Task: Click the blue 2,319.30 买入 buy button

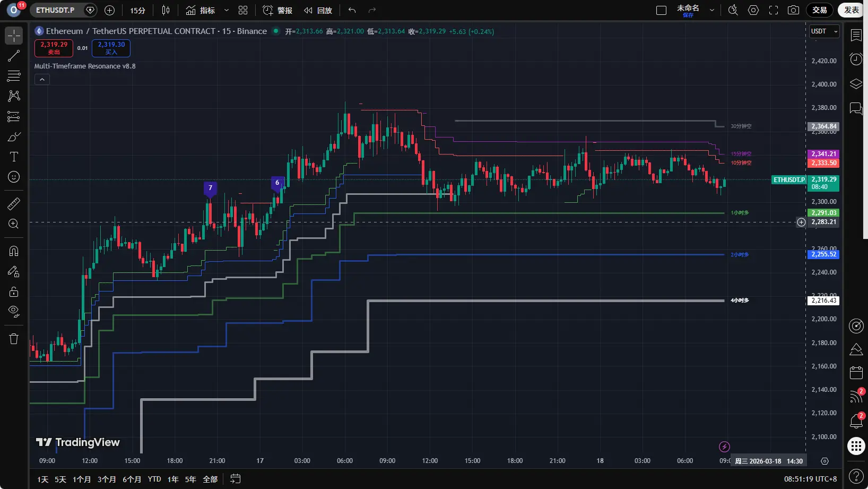Action: pos(111,48)
